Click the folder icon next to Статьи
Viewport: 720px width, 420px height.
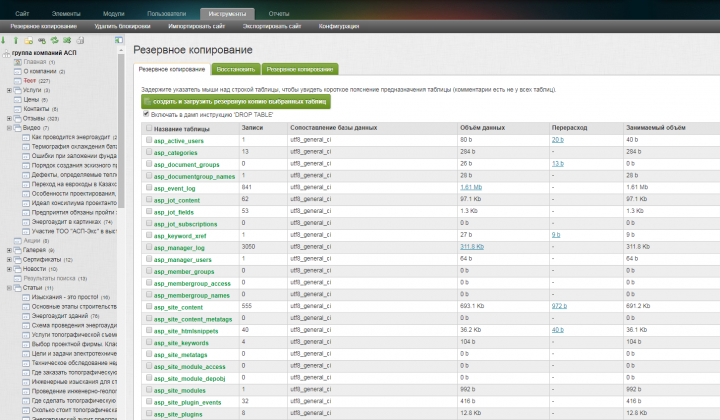[x=17, y=288]
